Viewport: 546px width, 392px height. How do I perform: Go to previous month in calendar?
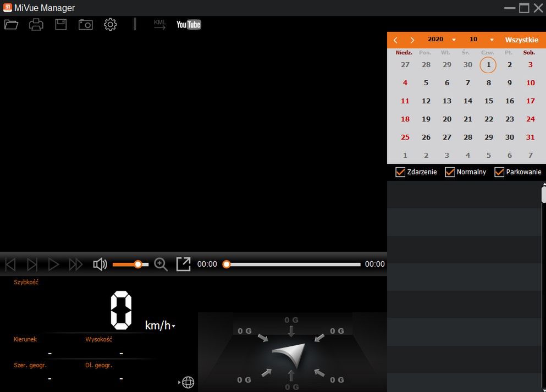[x=395, y=40]
